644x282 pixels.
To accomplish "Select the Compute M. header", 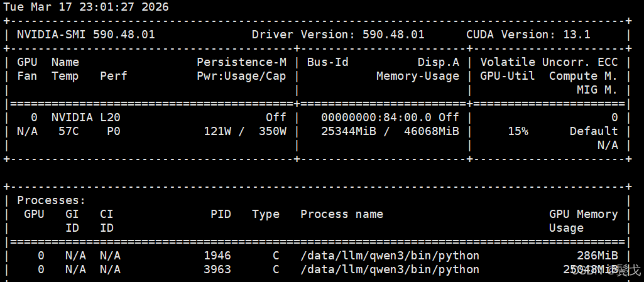I will click(584, 77).
